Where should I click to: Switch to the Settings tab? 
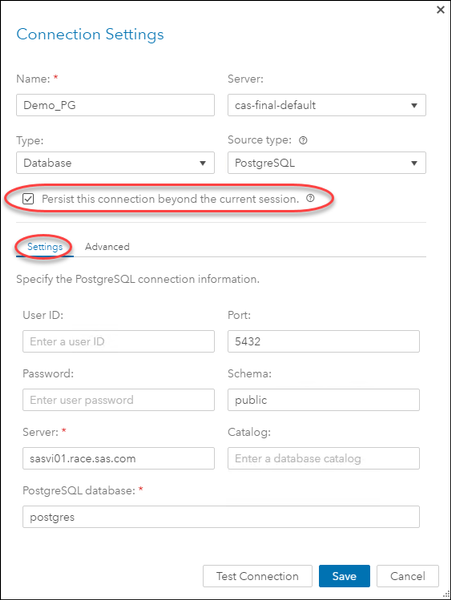tap(45, 247)
